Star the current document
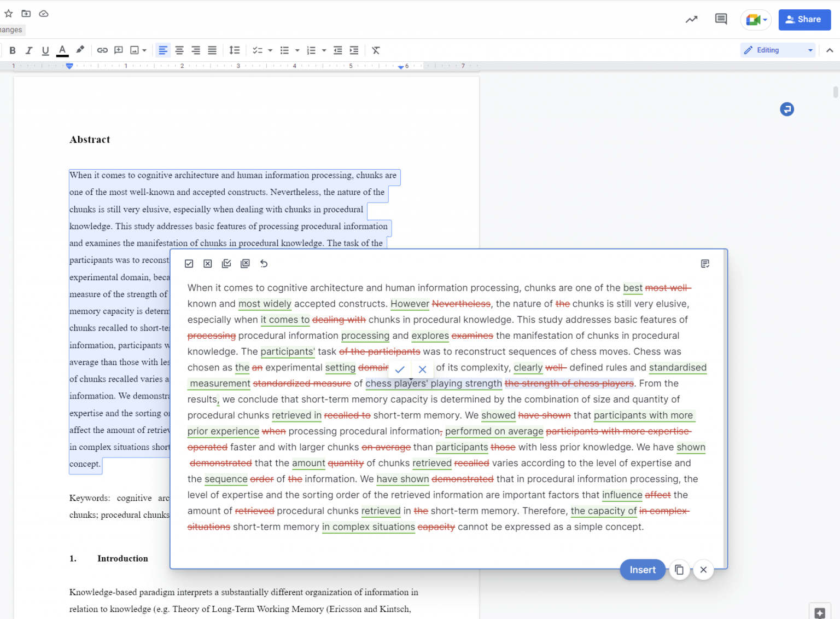This screenshot has width=840, height=619. (8, 13)
